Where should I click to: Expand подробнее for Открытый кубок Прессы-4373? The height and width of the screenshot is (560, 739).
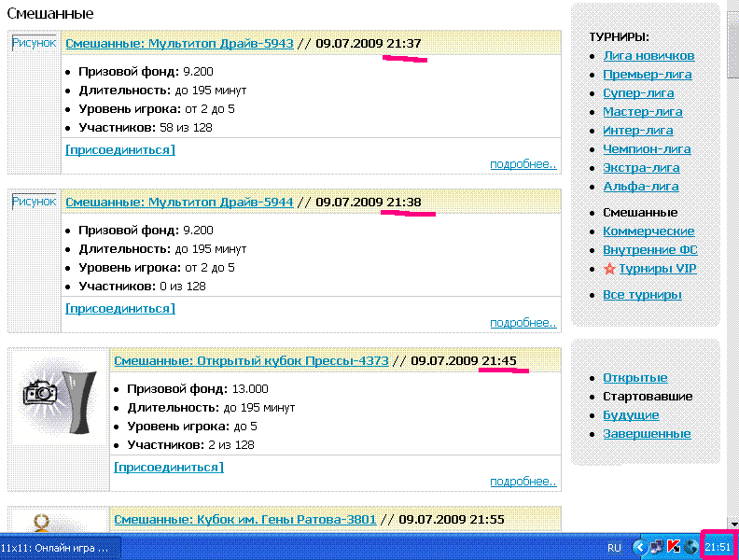[x=523, y=482]
